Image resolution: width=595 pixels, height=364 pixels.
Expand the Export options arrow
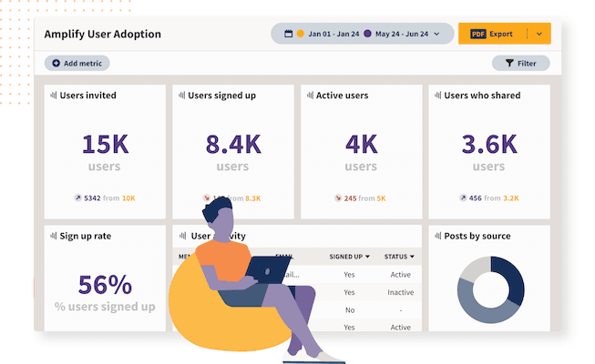(x=539, y=34)
